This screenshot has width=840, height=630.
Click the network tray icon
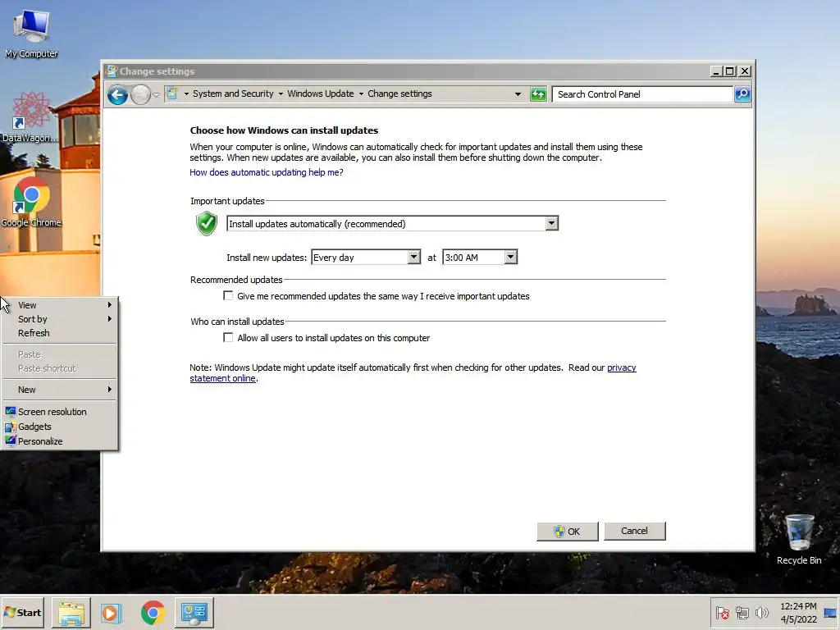point(742,613)
